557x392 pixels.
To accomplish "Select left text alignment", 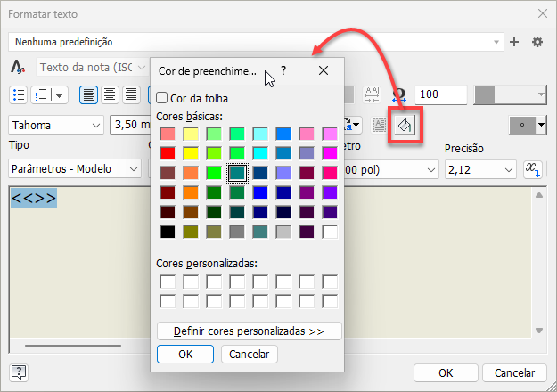I will pos(89,94).
